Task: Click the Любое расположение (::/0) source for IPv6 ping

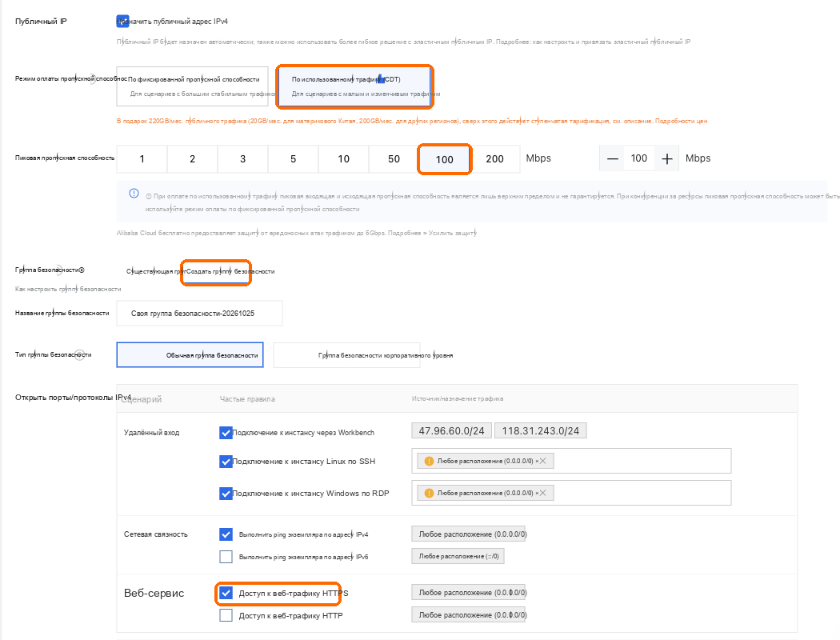Action: pos(458,557)
